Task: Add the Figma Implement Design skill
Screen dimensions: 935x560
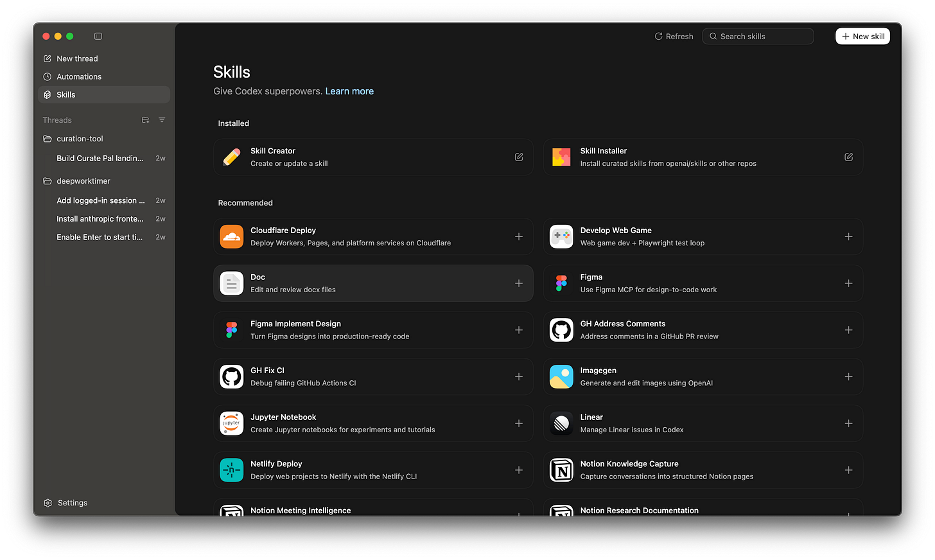Action: (519, 330)
